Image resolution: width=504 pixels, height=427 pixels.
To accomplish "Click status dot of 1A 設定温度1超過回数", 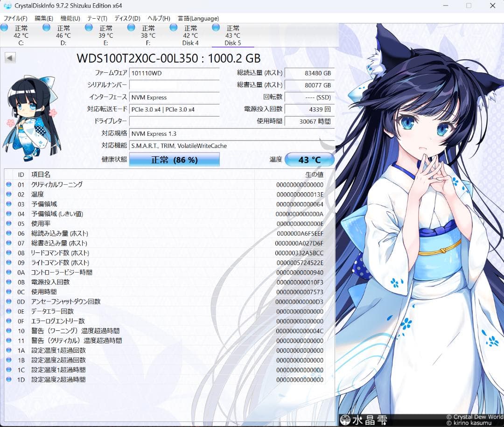I will pyautogui.click(x=9, y=350).
